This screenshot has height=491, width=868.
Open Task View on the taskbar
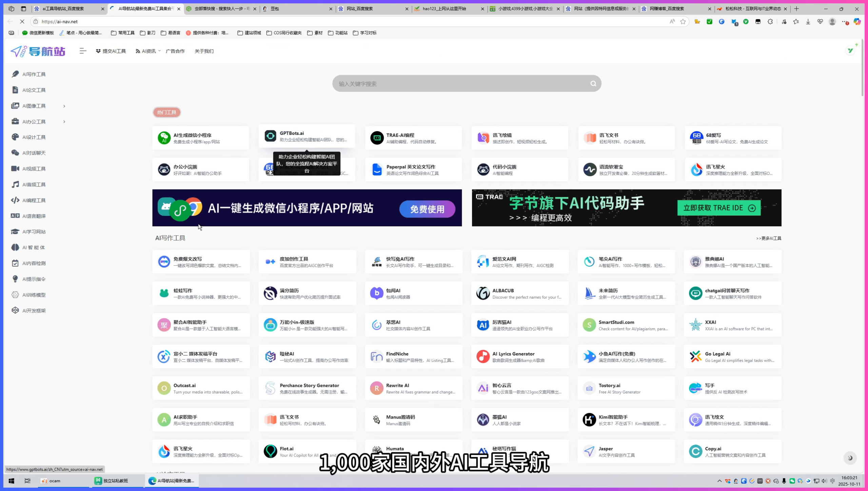click(x=27, y=481)
